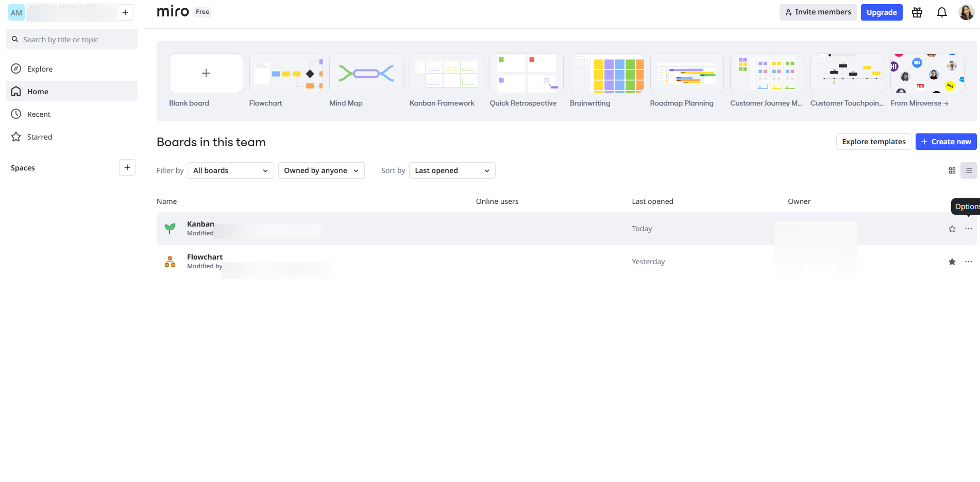Viewport: 980px width, 482px height.
Task: Switch to grid view of boards
Action: point(952,170)
